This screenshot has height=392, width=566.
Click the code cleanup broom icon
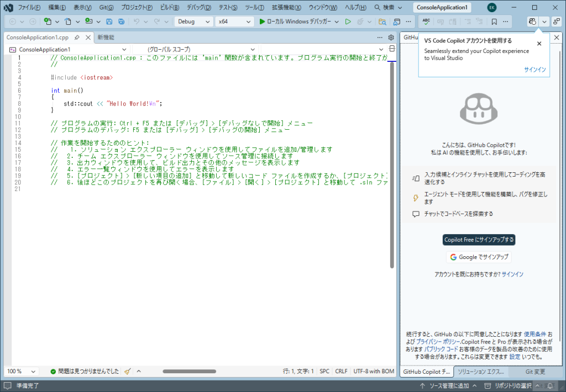point(128,372)
